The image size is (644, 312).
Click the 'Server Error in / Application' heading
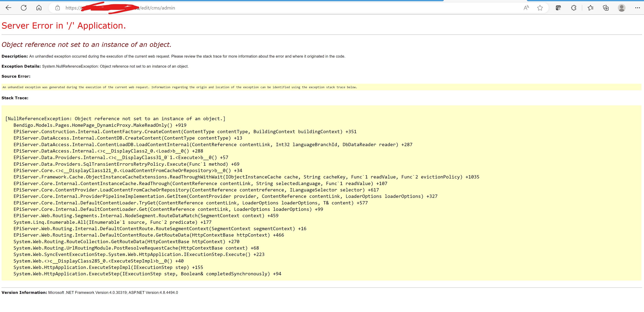pos(64,26)
